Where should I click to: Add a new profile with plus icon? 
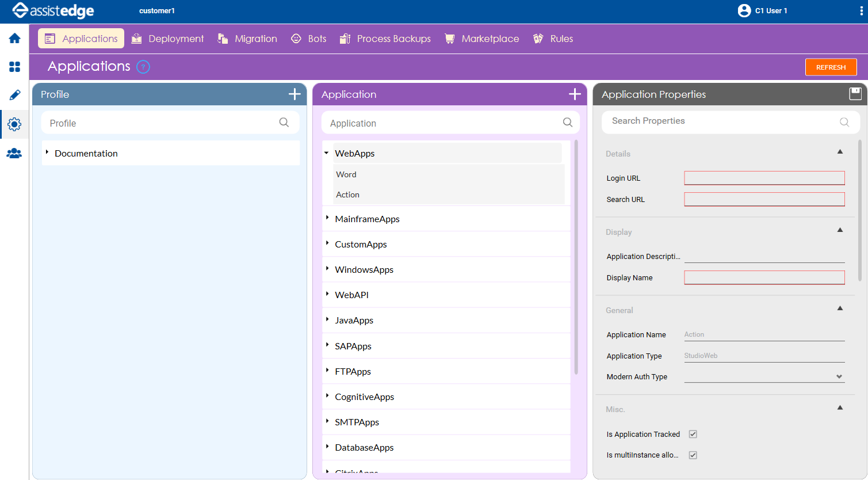[x=295, y=94]
